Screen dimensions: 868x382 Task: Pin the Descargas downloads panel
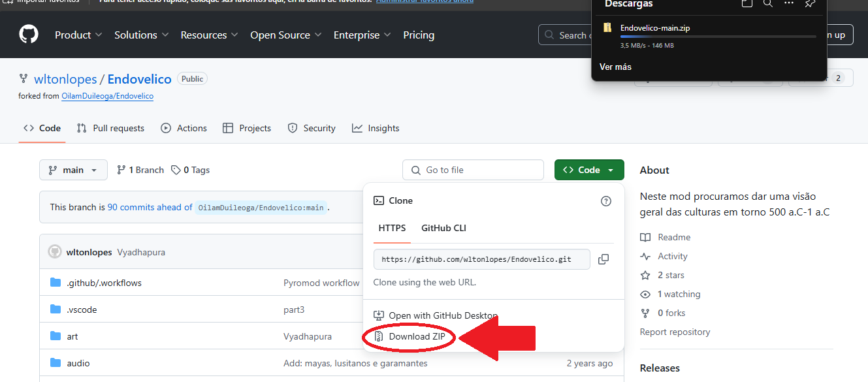point(810,3)
